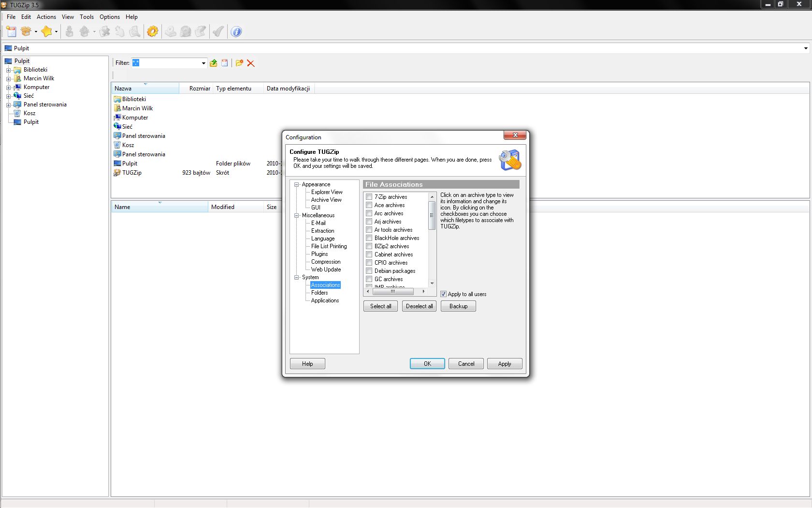Click the Kosz icon in the folder tree
The height and width of the screenshot is (508, 812).
click(x=17, y=113)
